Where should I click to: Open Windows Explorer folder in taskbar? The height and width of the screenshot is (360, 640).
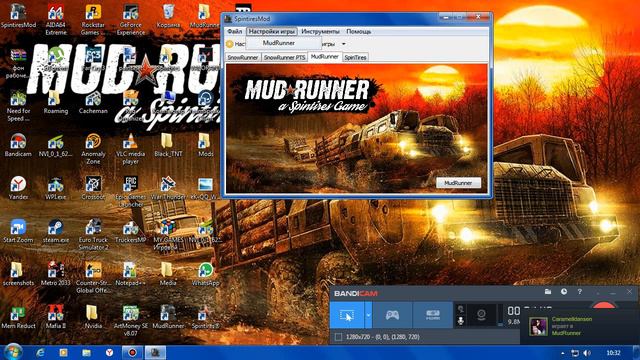pyautogui.click(x=86, y=353)
